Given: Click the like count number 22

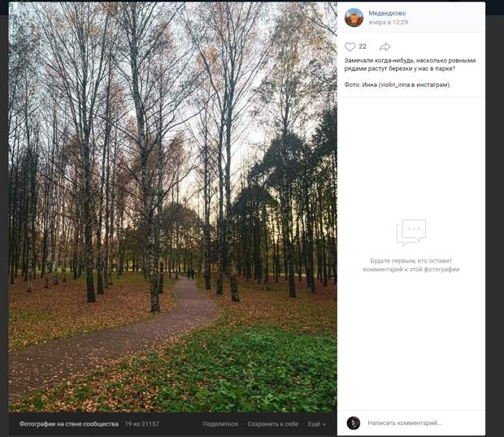Looking at the screenshot, I should [x=363, y=46].
